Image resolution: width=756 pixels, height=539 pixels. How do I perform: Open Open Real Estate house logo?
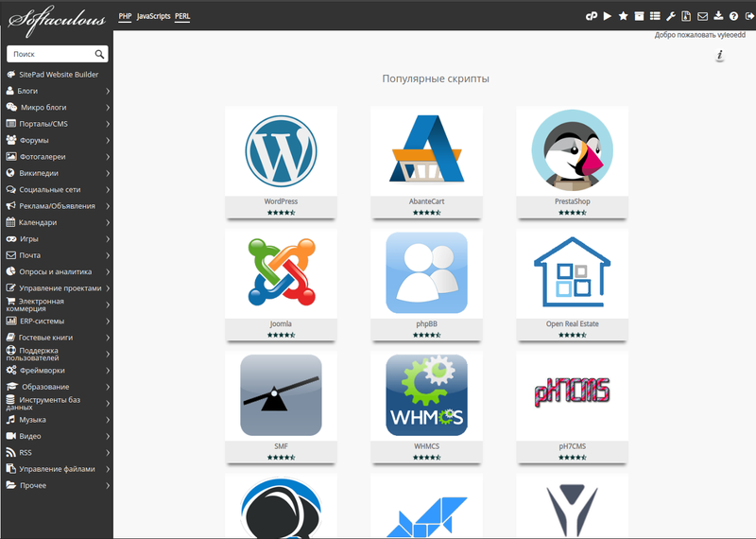coord(573,271)
